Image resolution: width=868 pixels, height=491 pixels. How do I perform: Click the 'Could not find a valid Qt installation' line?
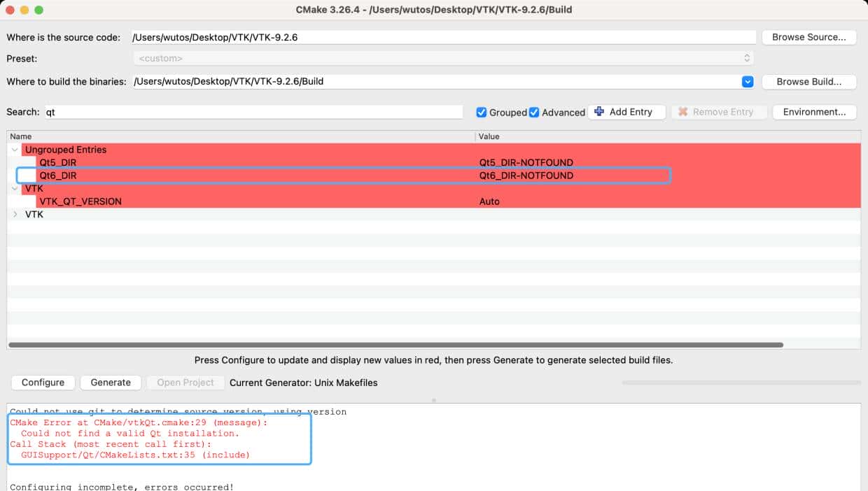pyautogui.click(x=130, y=433)
